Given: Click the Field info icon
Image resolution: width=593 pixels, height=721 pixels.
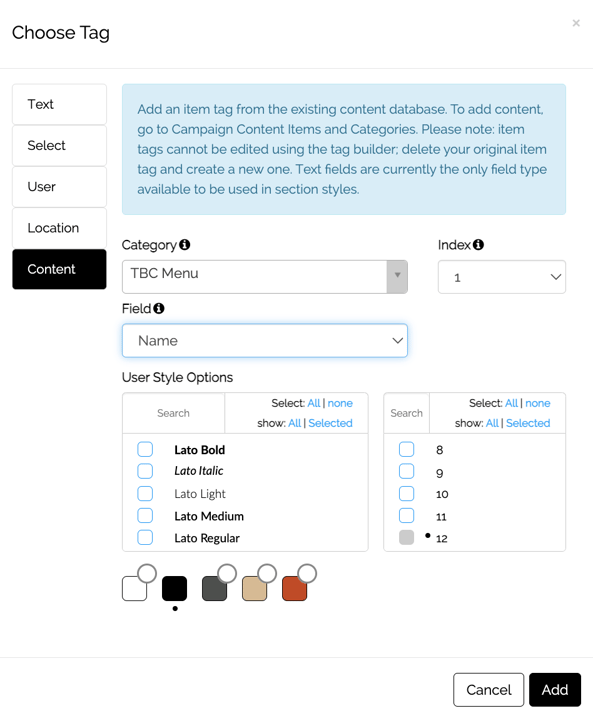Looking at the screenshot, I should click(159, 308).
